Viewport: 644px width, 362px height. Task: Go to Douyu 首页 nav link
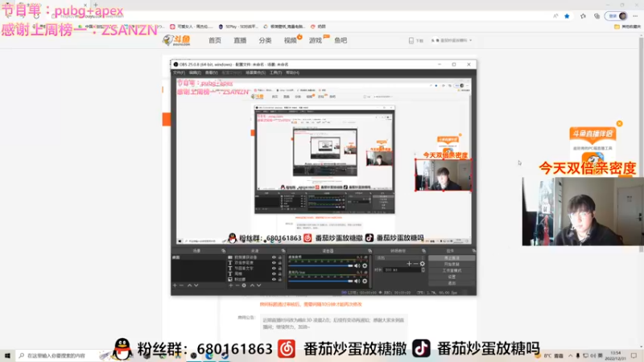pyautogui.click(x=215, y=40)
